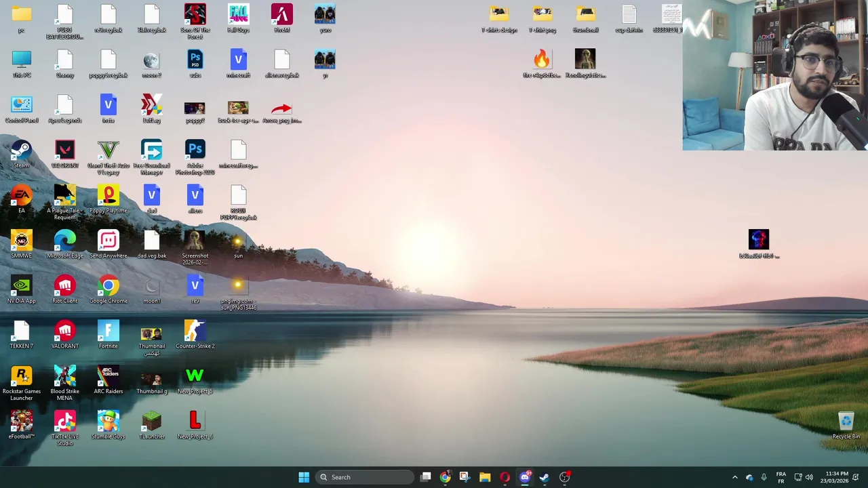Image resolution: width=868 pixels, height=488 pixels.
Task: Select the VALORANT icon beside Steam
Action: pos(65,155)
